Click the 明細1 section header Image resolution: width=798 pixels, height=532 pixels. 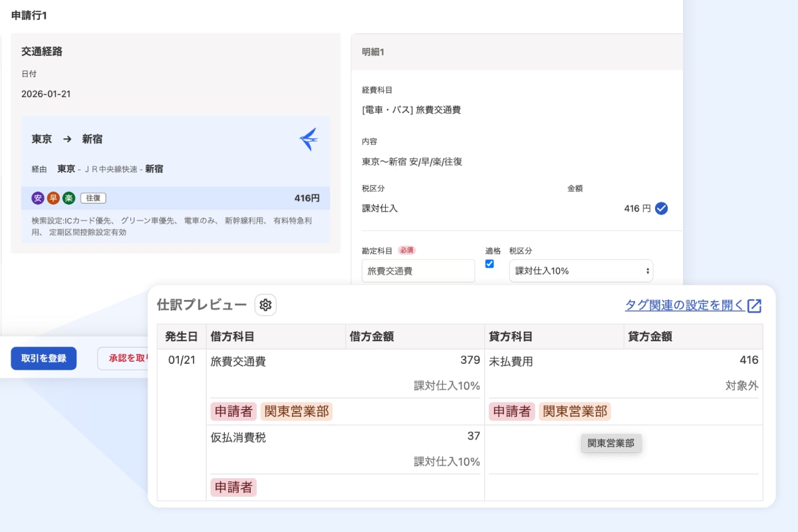point(373,52)
